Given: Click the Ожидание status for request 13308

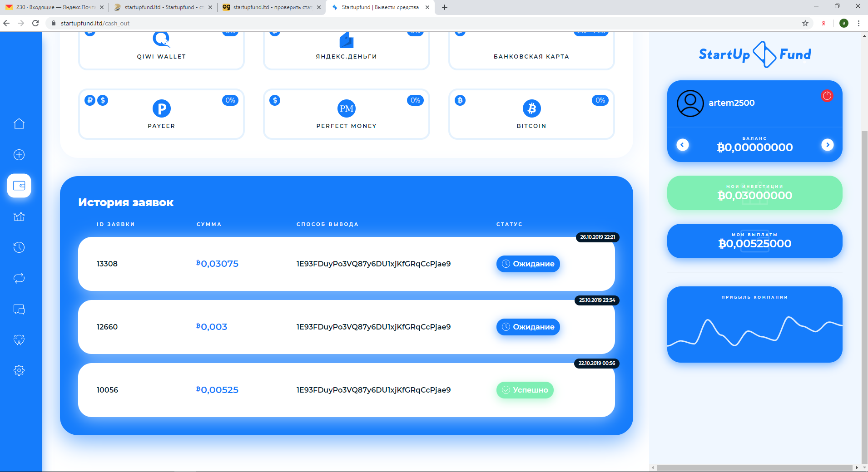Looking at the screenshot, I should coord(528,264).
